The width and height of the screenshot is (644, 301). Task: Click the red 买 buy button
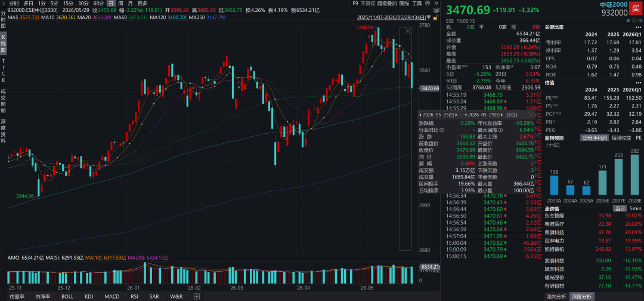click(x=637, y=8)
